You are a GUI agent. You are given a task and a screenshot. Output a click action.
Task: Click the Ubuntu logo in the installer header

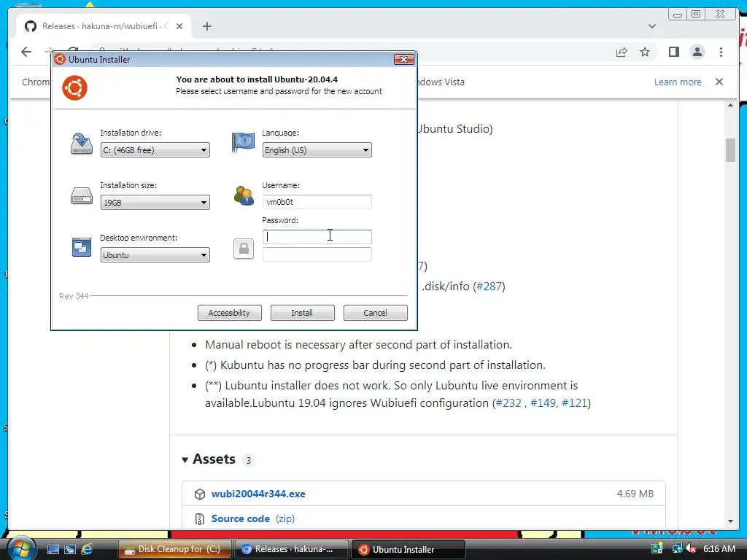(75, 88)
